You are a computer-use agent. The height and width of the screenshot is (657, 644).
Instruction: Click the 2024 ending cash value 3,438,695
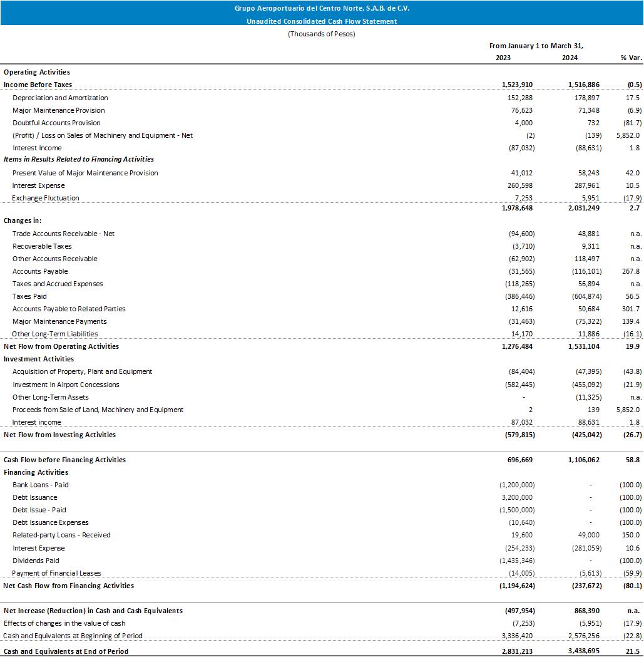click(582, 651)
